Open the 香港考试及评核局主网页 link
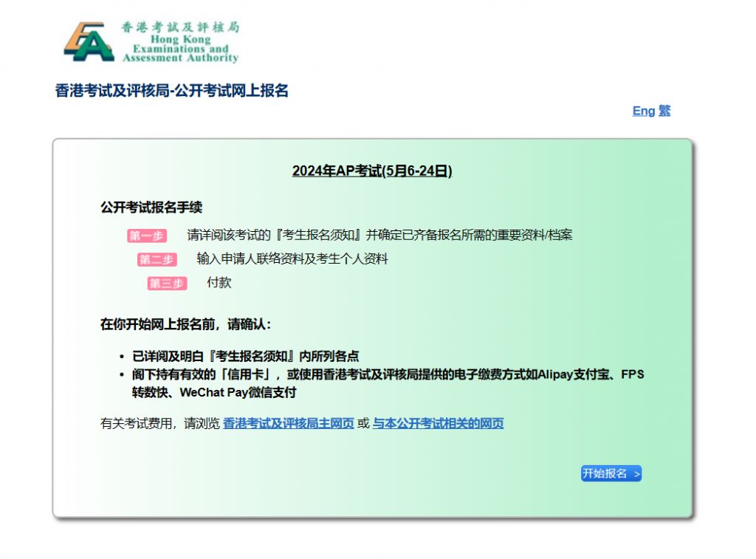756x559 pixels. coord(288,424)
